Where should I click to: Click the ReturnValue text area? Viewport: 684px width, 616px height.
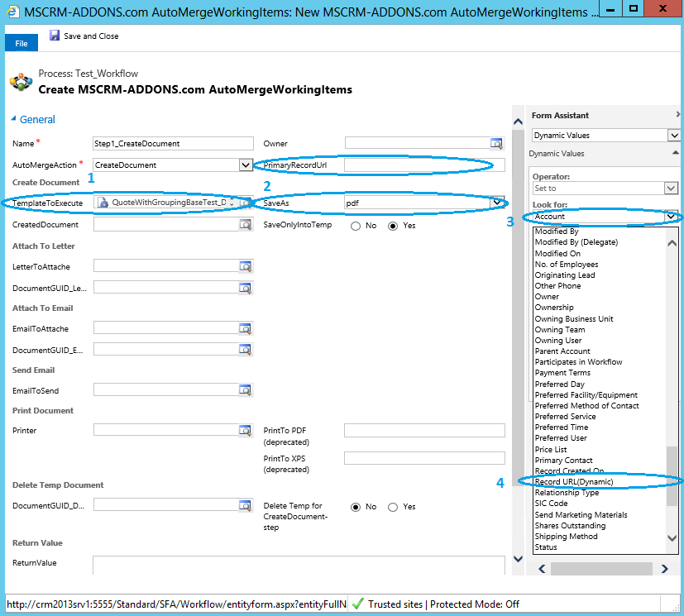click(x=299, y=565)
